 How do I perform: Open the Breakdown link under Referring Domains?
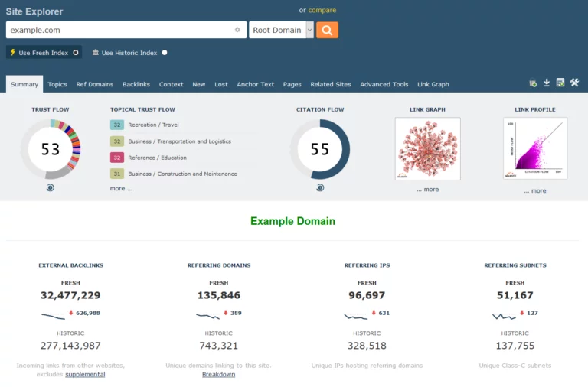[x=218, y=374]
